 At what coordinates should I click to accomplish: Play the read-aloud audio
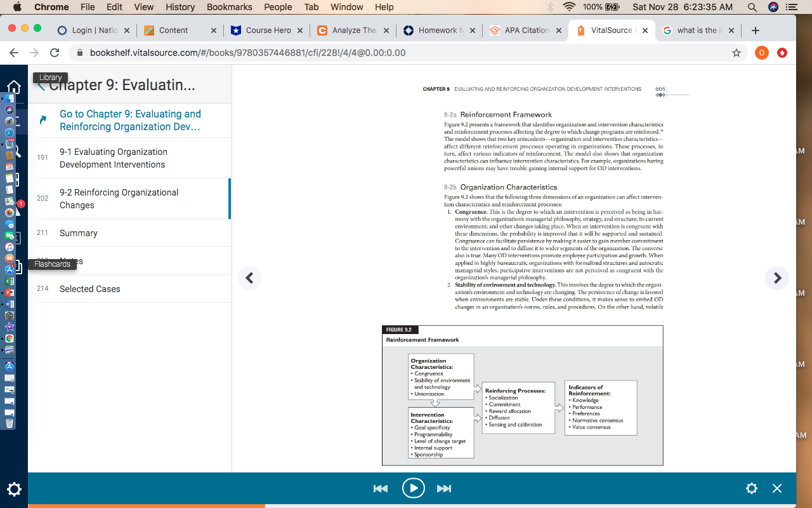pos(414,488)
